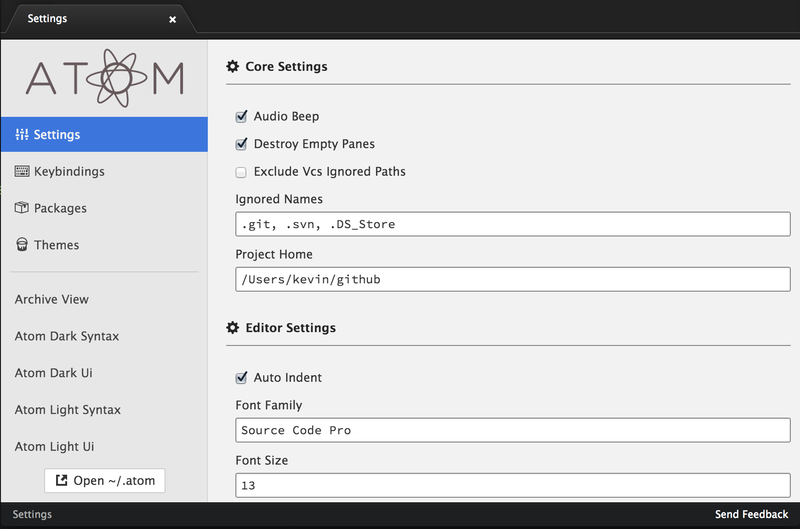Screen dimensions: 800x529
Task: Click the Packages box icon
Action: pos(22,208)
